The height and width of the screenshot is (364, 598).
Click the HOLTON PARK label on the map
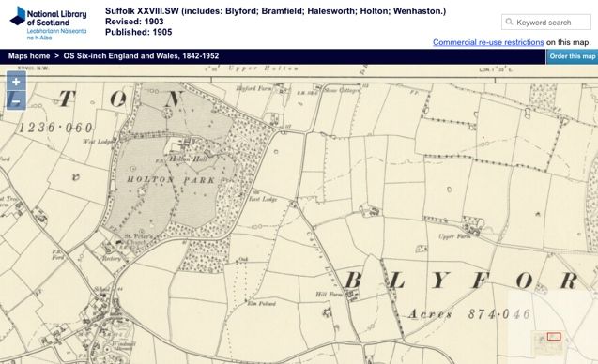pyautogui.click(x=171, y=179)
